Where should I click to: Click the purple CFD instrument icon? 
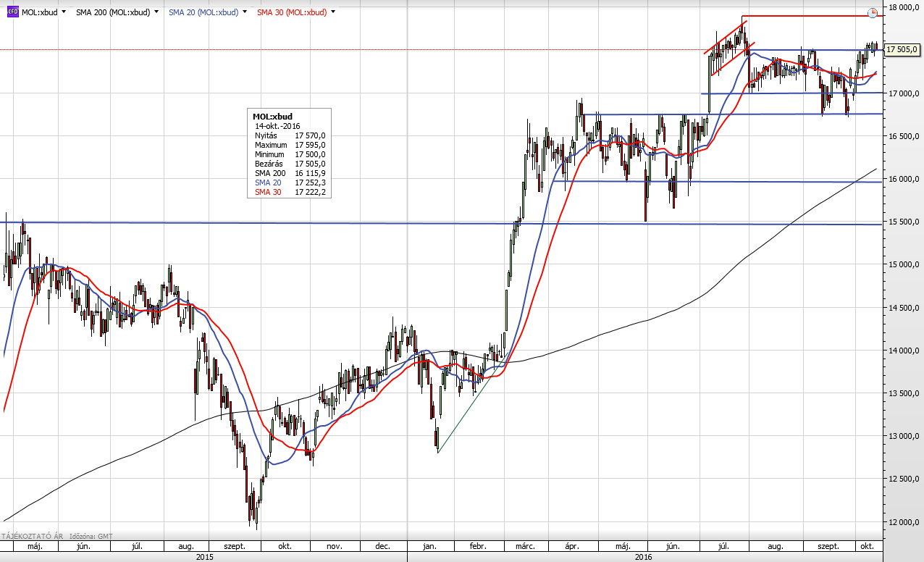(13, 12)
